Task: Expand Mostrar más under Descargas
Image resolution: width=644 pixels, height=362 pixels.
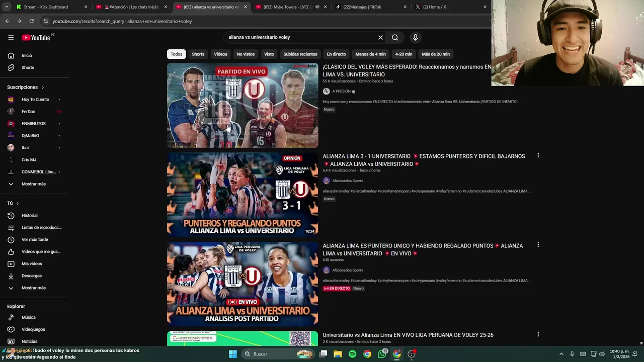Action: click(34, 288)
